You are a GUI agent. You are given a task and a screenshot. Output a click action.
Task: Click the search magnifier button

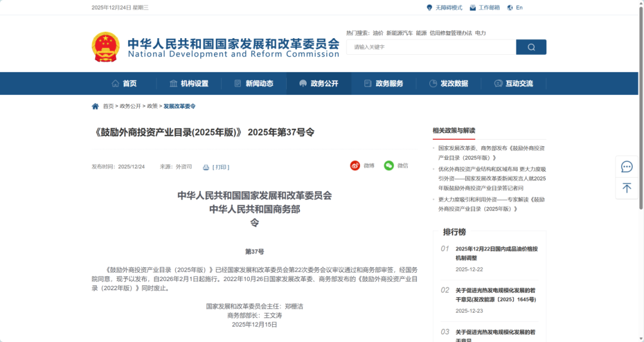point(531,47)
